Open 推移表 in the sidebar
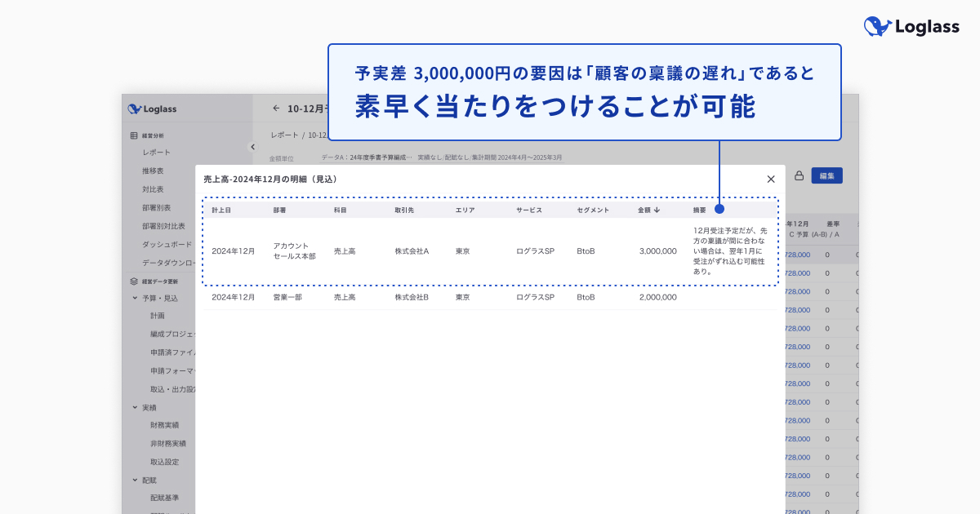Viewport: 980px width, 514px height. click(153, 171)
